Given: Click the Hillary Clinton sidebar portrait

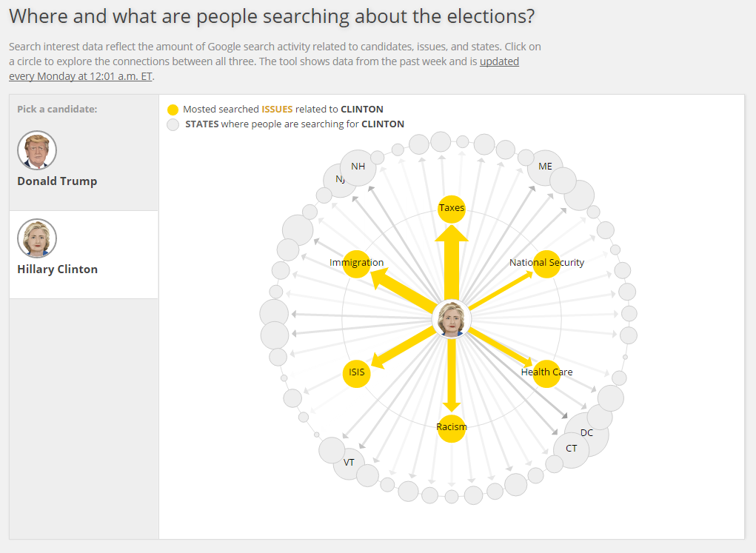Looking at the screenshot, I should (37, 238).
